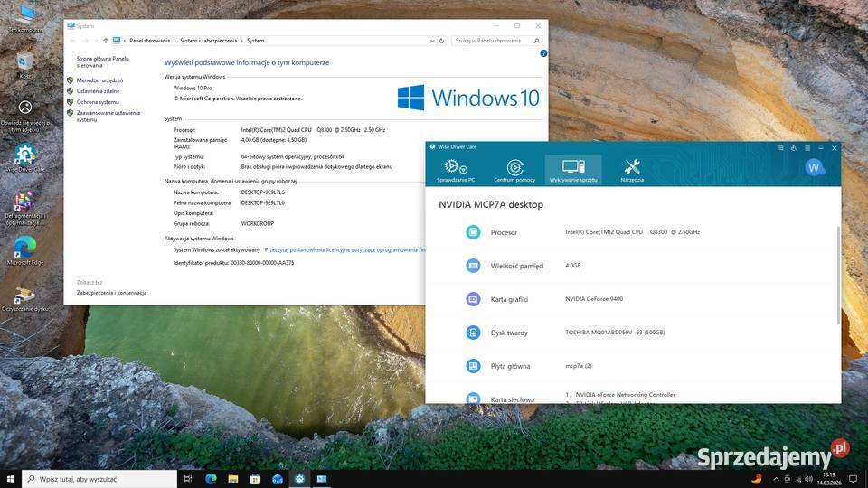Click the Back arrow in System window
The height and width of the screenshot is (488, 868).
coord(72,41)
